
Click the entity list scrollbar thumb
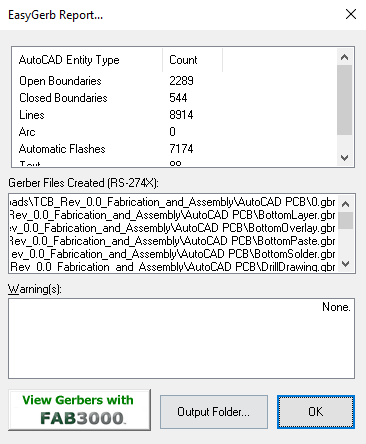(x=345, y=100)
